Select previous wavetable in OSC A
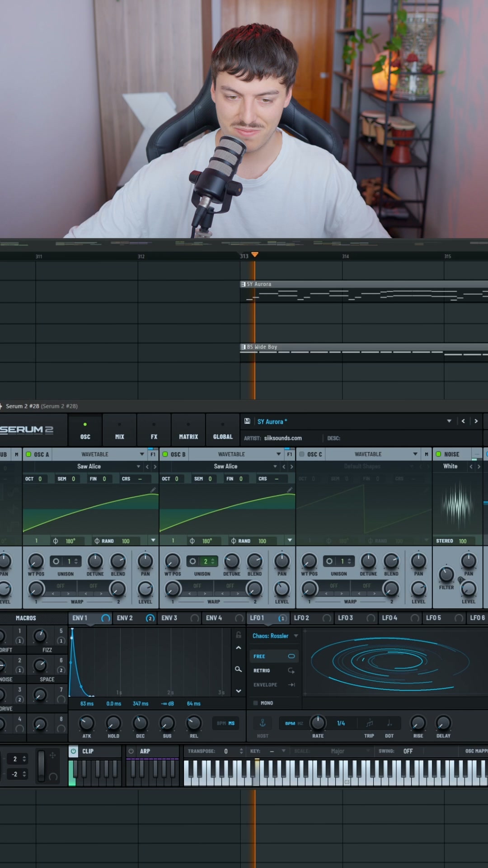The image size is (488, 868). click(x=147, y=467)
